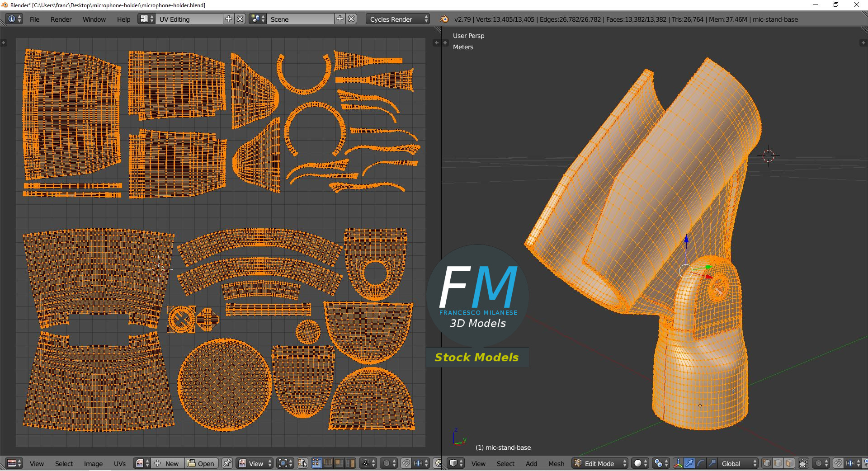Expand the 3D View properties region

(x=863, y=42)
